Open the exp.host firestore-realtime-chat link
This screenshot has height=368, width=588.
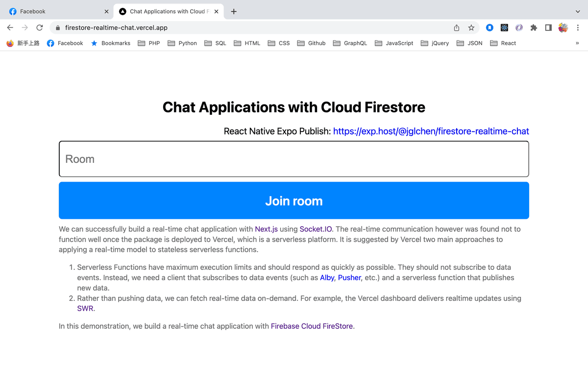tap(431, 131)
